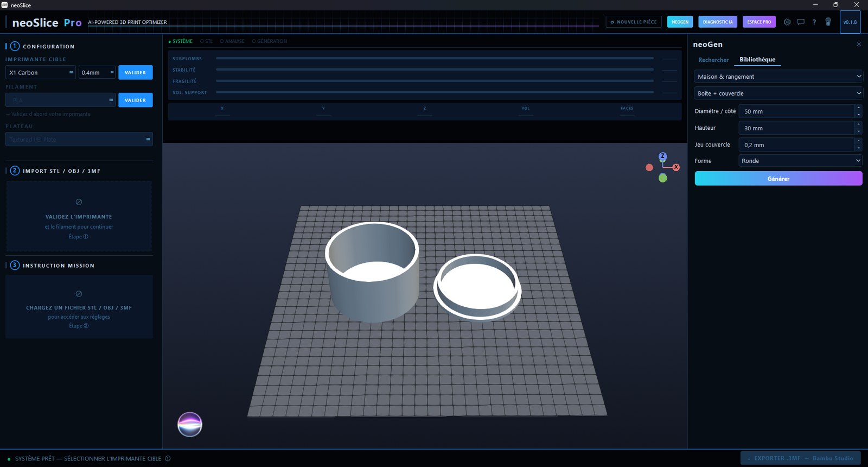
Task: Click the info icon in status bar
Action: pyautogui.click(x=168, y=458)
